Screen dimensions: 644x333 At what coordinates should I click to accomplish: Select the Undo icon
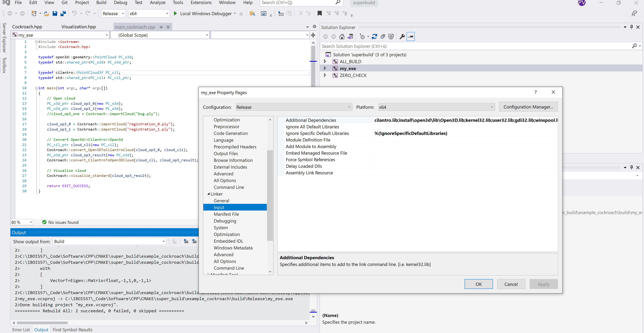click(x=74, y=13)
